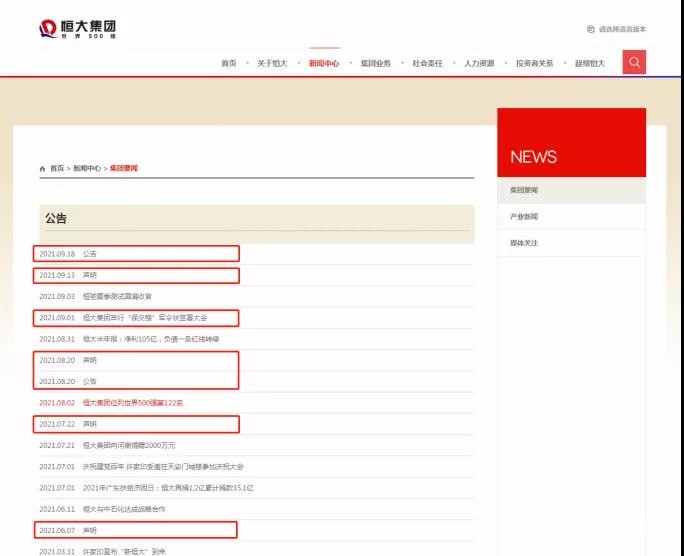Open the 2021.06.07 声明 entry
Screen dimensions: 684x556
[68, 530]
